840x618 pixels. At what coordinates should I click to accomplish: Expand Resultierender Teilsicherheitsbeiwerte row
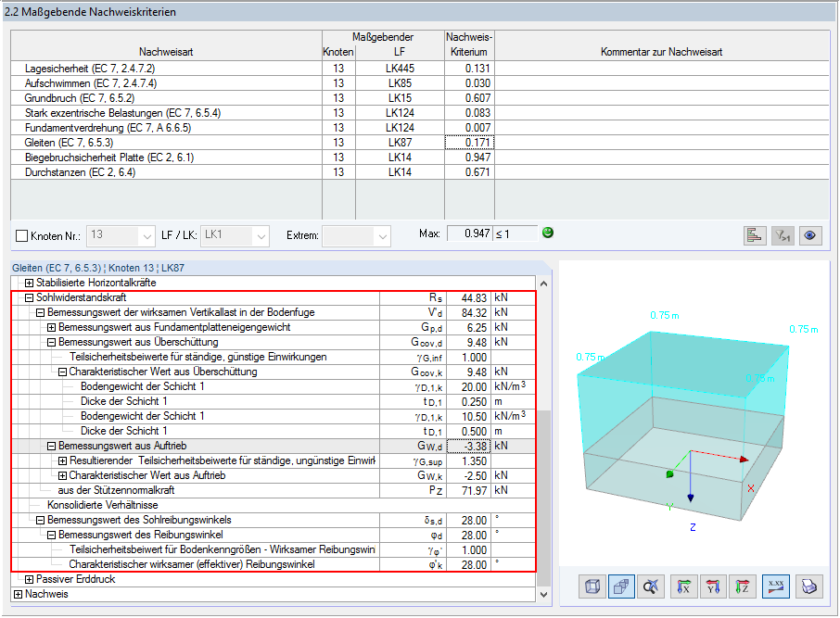63,461
